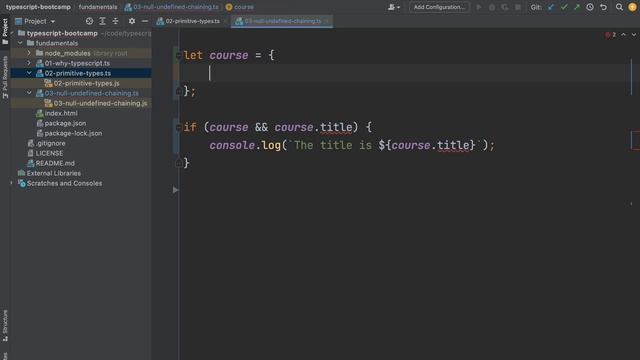
Task: Click the Run play icon in toolbar
Action: click(479, 7)
